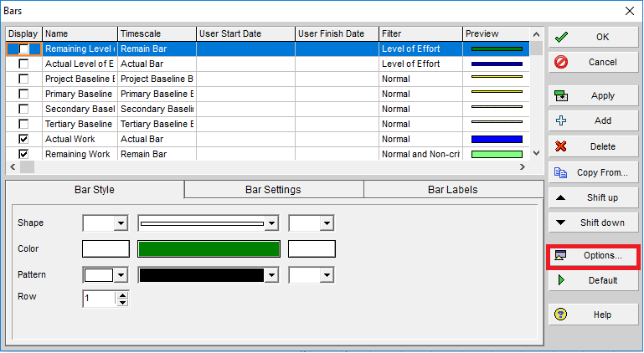Click the Filter column header
The height and width of the screenshot is (353, 644).
(420, 33)
